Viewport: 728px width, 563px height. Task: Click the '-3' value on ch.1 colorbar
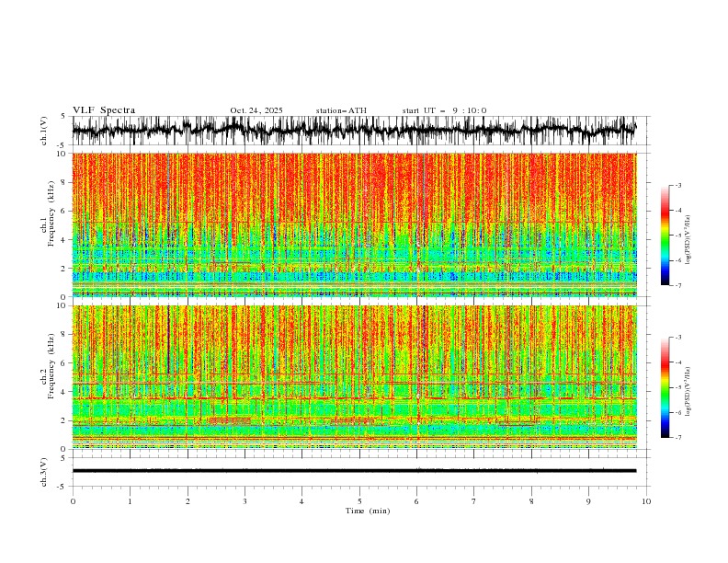coord(677,185)
